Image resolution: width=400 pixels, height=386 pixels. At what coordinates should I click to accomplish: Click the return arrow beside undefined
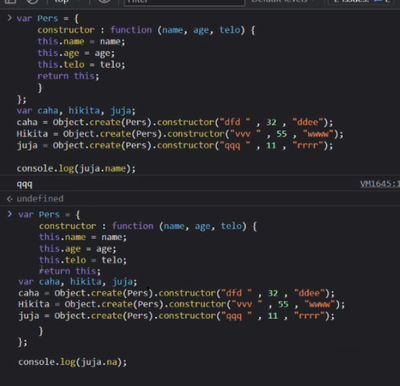pos(10,199)
